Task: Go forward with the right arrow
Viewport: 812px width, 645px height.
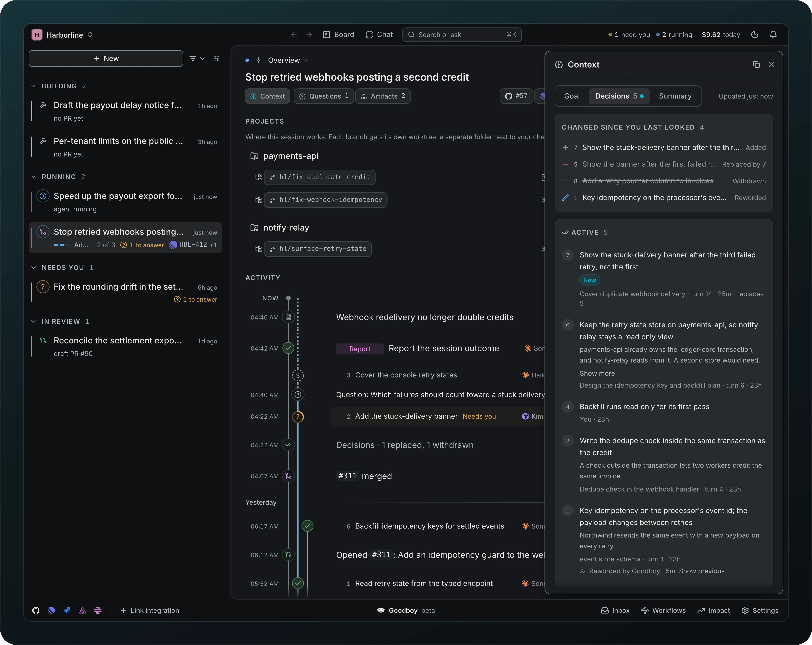Action: tap(309, 35)
